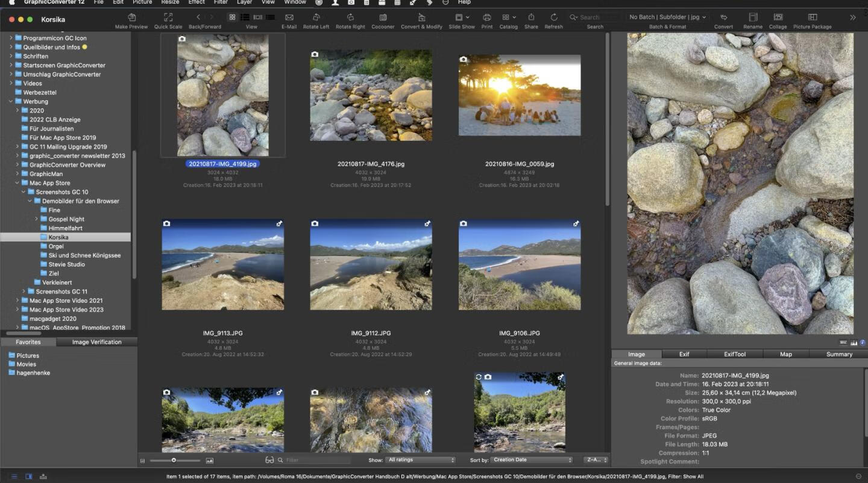Switch to the Map tab
The image size is (868, 483).
click(x=786, y=354)
